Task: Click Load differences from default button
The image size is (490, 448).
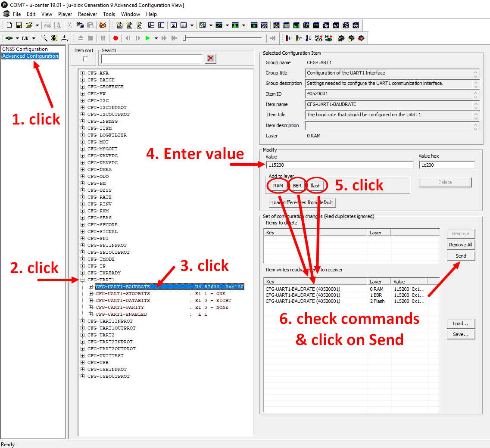Action: tap(302, 202)
